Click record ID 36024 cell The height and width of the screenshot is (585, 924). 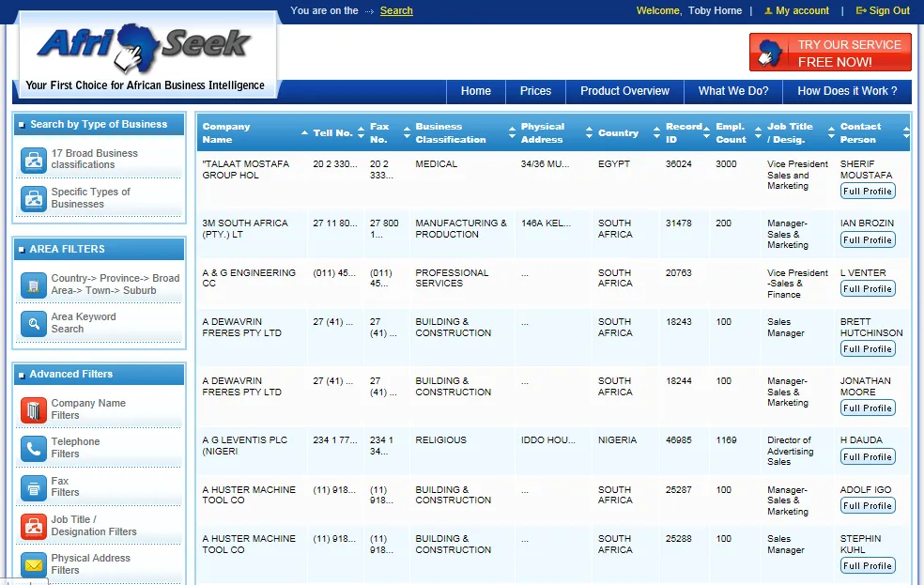tap(678, 163)
